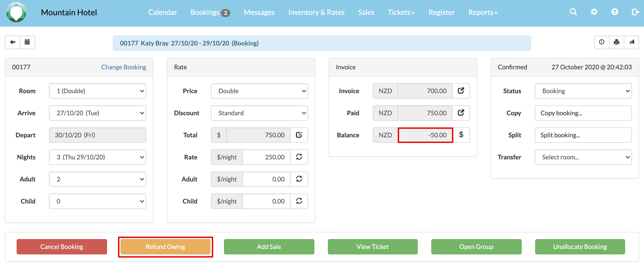The width and height of the screenshot is (644, 267).
Task: Click the clock history icon
Action: pos(602,42)
